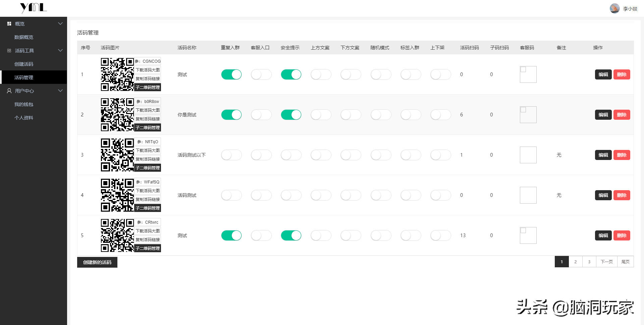Screen dimensions: 644x325
Task: Enable 上下架 toggle for row 4
Action: pyautogui.click(x=441, y=195)
